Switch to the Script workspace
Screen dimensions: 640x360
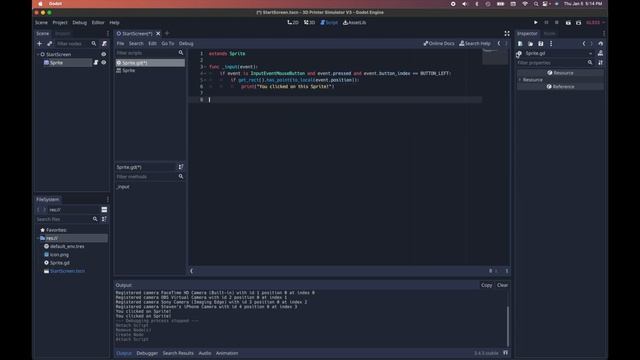pyautogui.click(x=329, y=22)
